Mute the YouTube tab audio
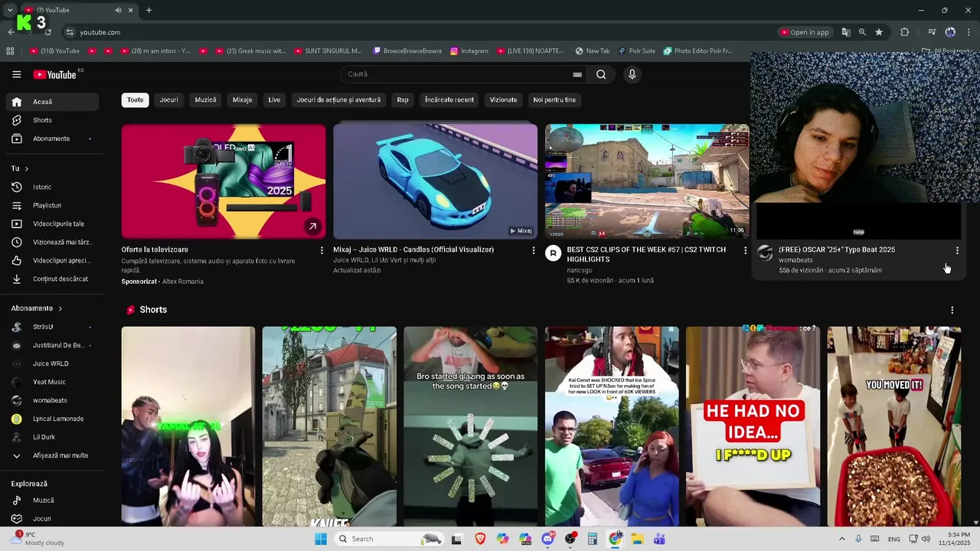The height and width of the screenshot is (551, 980). (x=118, y=10)
